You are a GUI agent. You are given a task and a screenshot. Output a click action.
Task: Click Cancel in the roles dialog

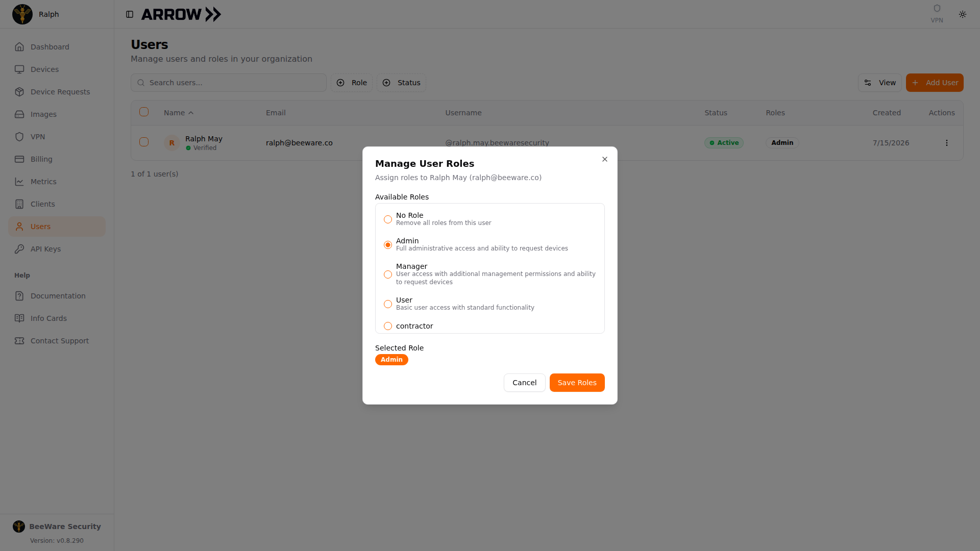pos(524,383)
